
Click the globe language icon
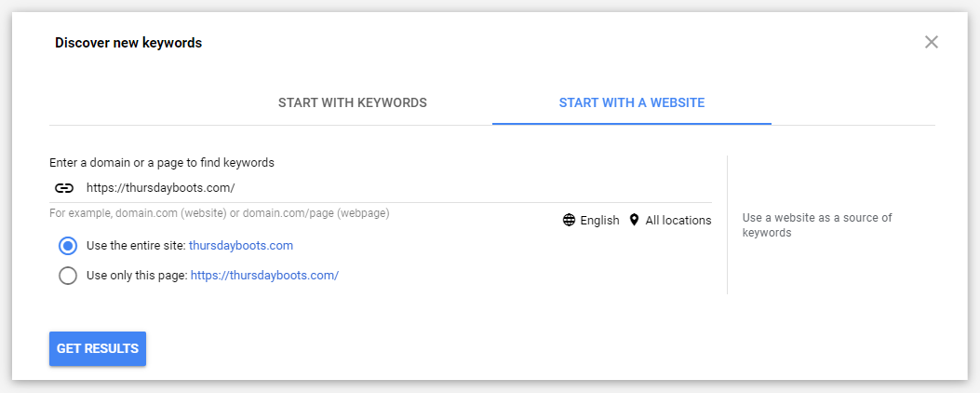pyautogui.click(x=569, y=221)
